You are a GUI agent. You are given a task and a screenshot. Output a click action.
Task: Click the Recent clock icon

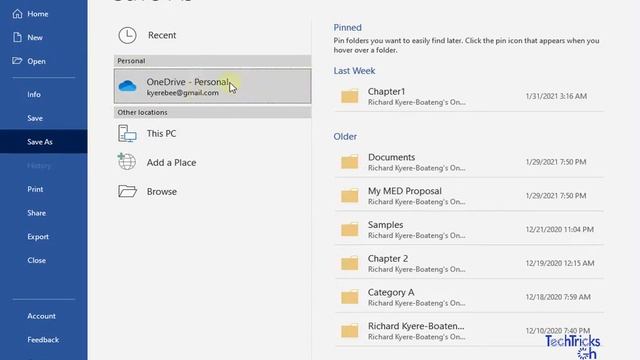point(127,36)
